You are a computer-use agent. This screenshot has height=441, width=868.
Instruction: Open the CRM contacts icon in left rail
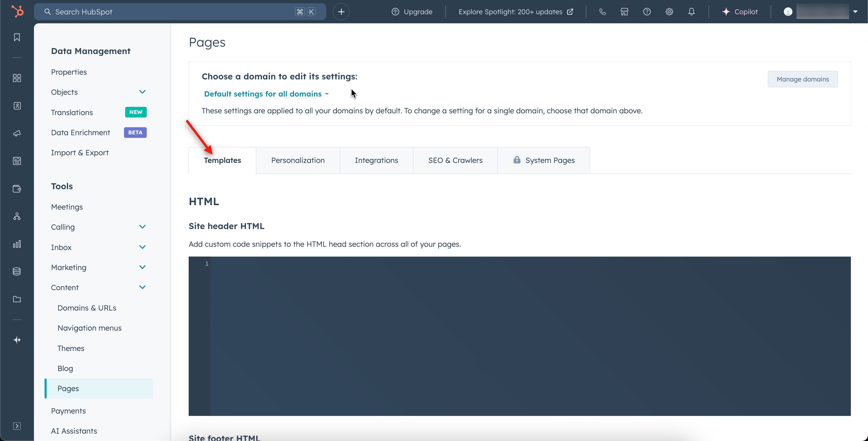[17, 106]
